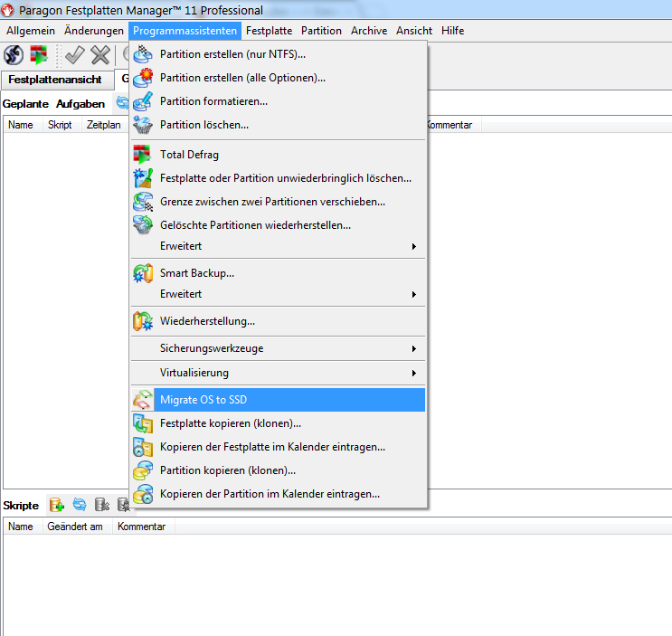Expand the Sicherungswerkzeuge submenu
The height and width of the screenshot is (636, 672).
pos(279,348)
